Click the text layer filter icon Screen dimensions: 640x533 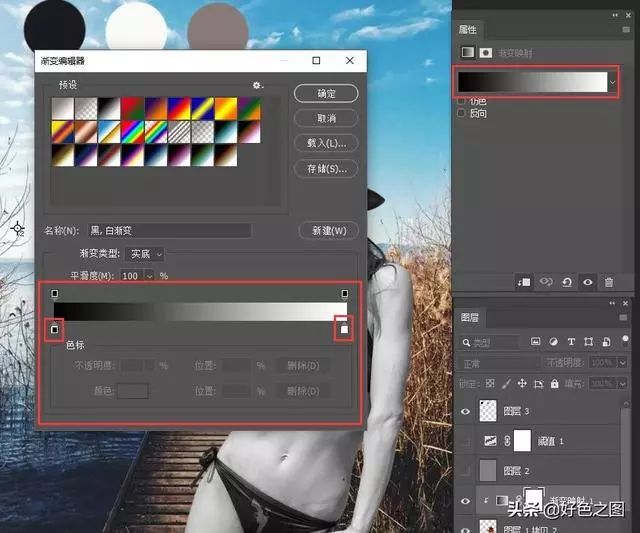(571, 342)
